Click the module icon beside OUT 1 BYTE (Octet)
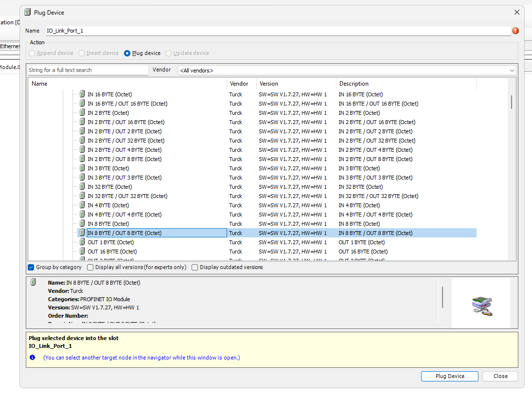This screenshot has height=397, width=532. [x=82, y=242]
